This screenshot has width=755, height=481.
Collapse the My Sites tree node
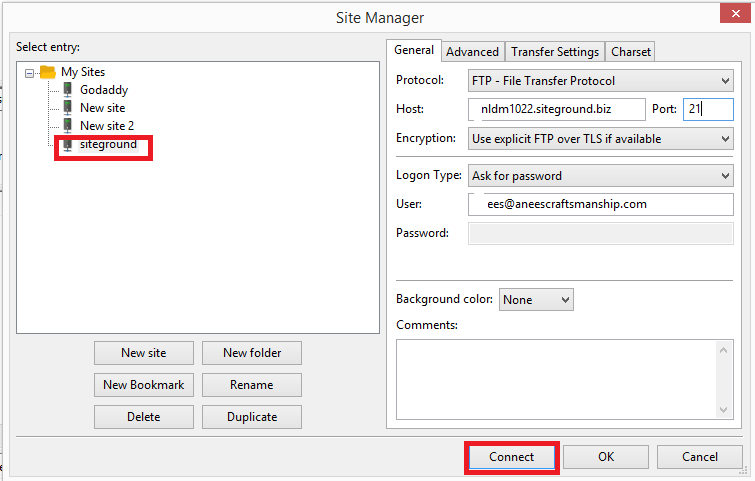click(29, 73)
